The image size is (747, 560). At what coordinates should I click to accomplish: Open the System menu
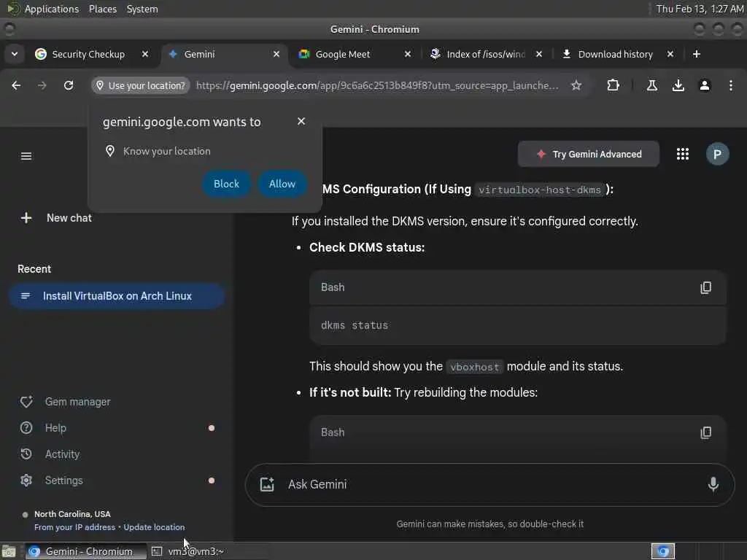click(142, 9)
